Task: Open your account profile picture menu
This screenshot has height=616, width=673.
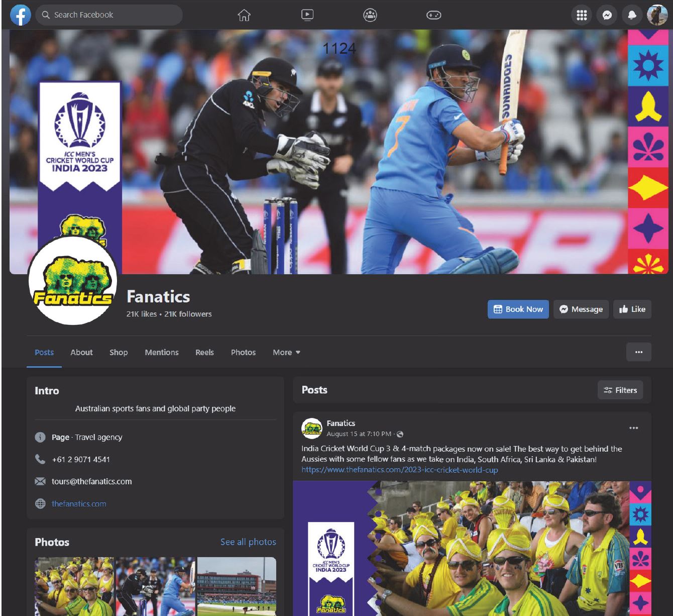Action: pos(657,15)
